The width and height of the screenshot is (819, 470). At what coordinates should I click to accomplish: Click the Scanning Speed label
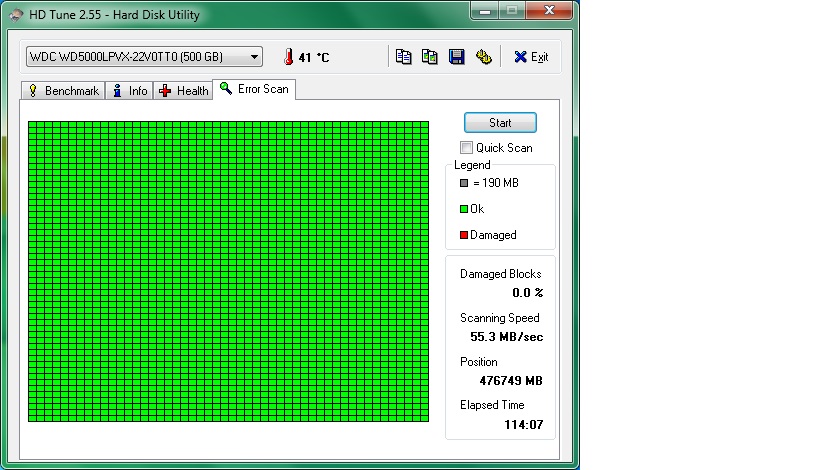click(x=499, y=318)
